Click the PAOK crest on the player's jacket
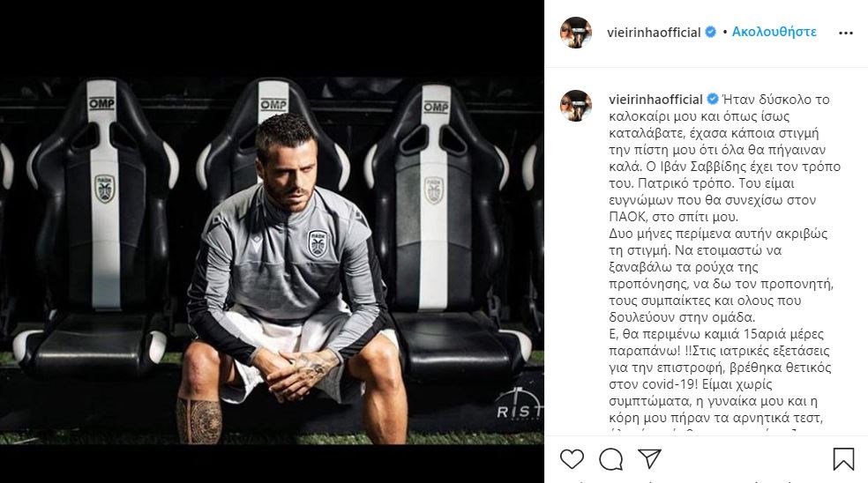This screenshot has height=483, width=868. click(317, 243)
